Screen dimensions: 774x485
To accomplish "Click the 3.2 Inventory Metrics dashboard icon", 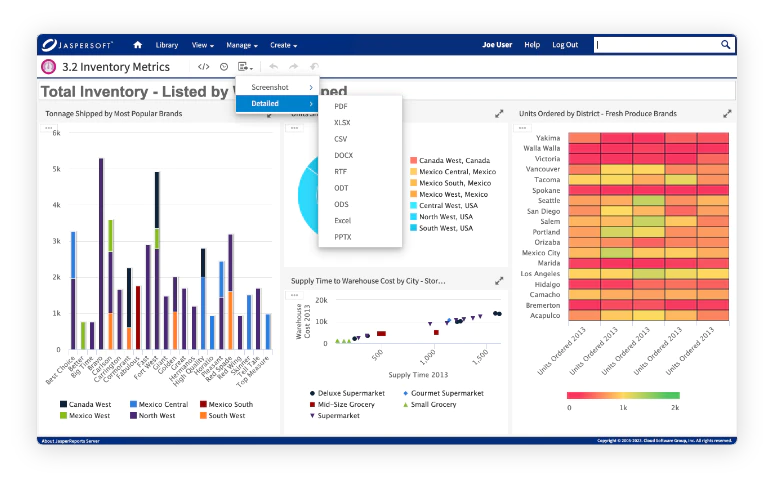I will point(48,67).
